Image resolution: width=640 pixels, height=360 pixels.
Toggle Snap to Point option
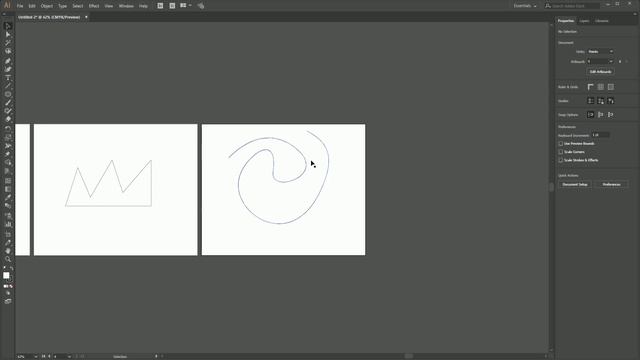tap(591, 115)
